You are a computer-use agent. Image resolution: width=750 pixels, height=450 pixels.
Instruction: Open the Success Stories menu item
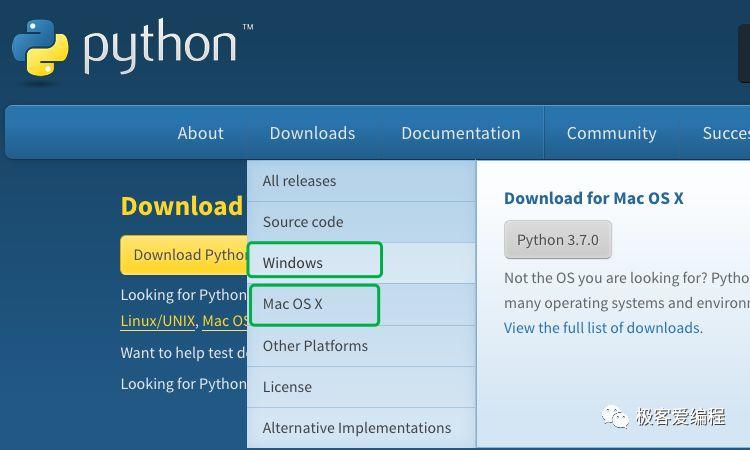coord(726,133)
